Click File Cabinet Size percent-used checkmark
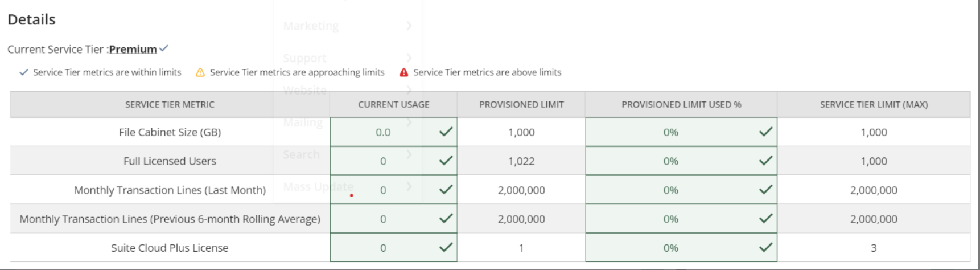 [765, 132]
